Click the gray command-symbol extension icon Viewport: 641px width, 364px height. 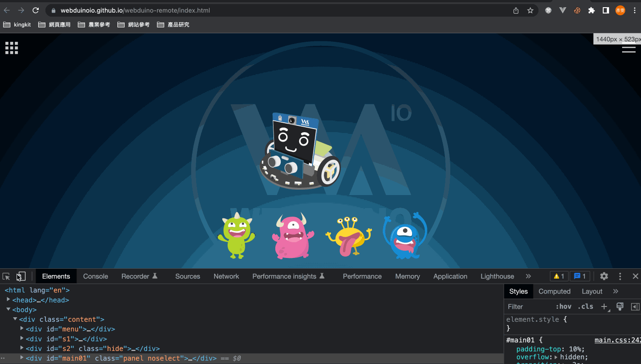(x=548, y=10)
